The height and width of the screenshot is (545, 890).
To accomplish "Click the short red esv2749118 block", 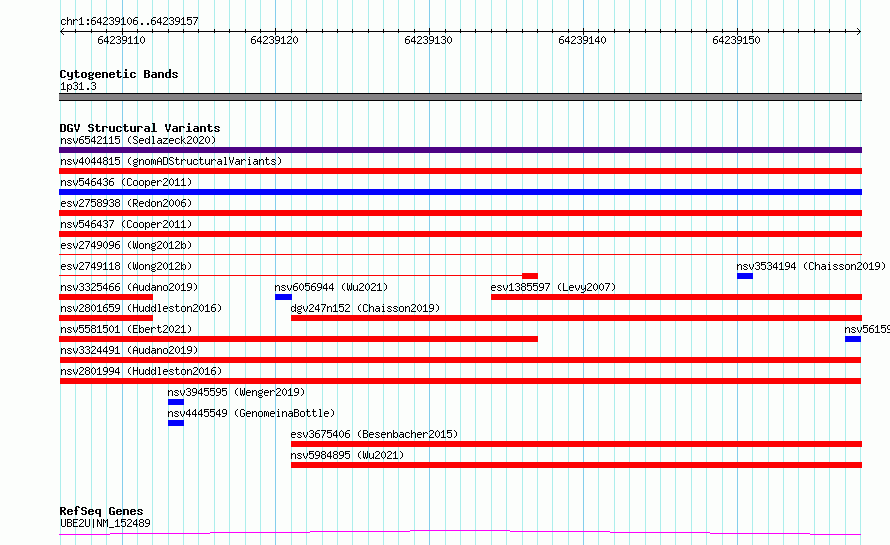I will point(530,276).
